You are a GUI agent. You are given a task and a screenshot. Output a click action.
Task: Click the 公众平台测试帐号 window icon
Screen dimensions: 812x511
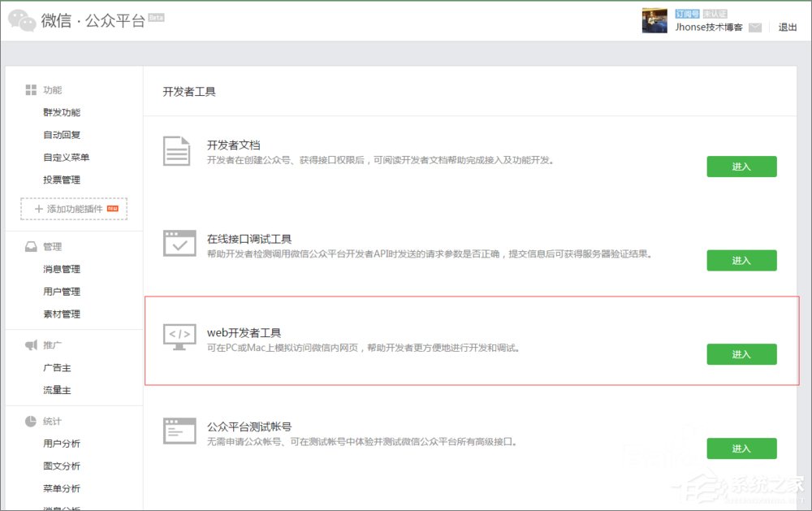178,429
